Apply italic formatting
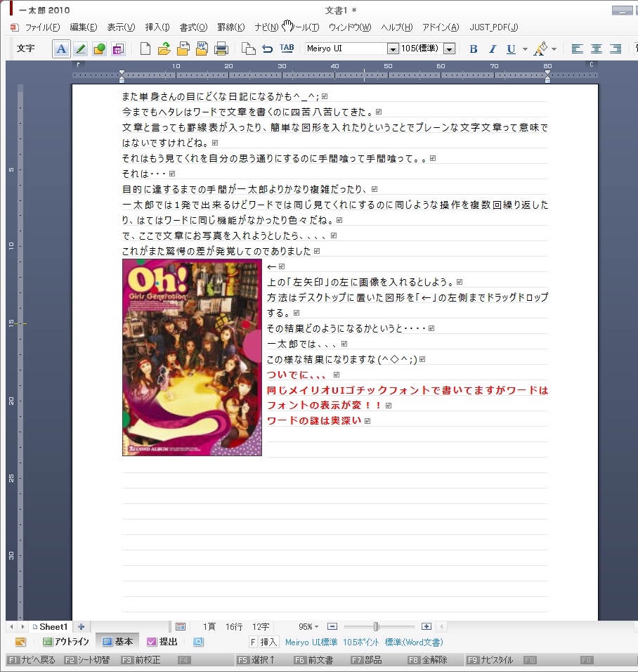 493,49
